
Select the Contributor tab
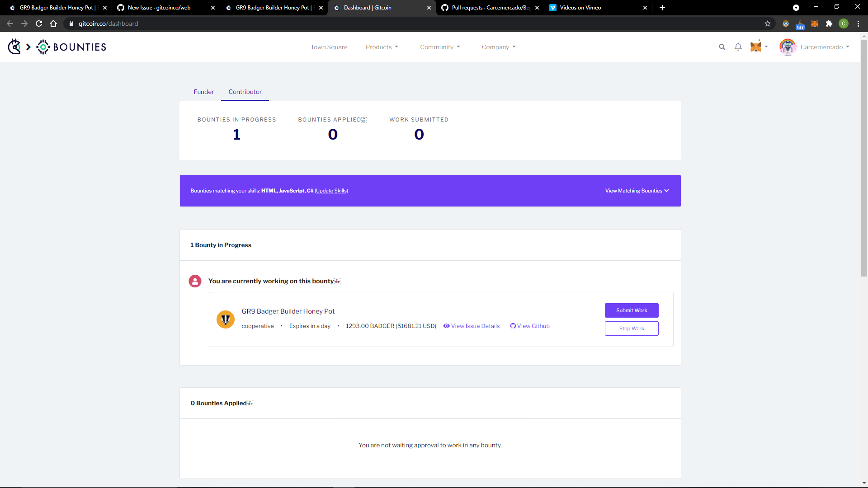click(x=245, y=92)
